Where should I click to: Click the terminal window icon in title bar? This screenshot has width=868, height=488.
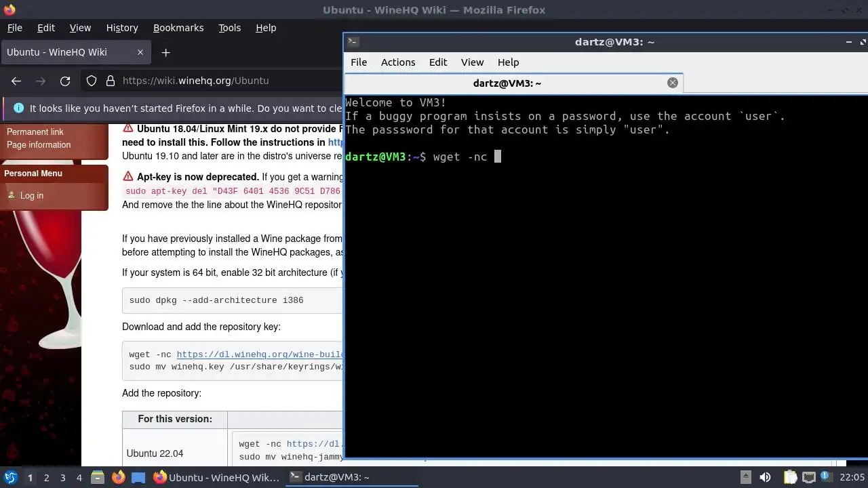pos(352,41)
